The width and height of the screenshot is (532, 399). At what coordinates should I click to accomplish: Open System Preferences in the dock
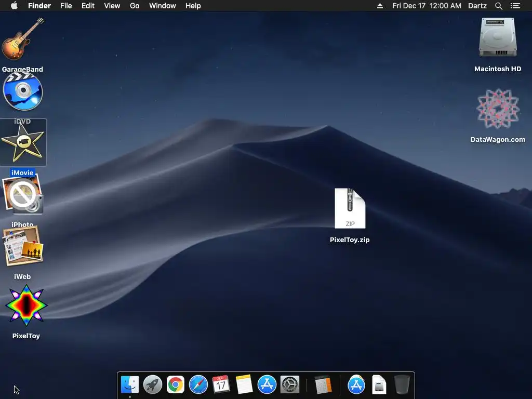(290, 385)
